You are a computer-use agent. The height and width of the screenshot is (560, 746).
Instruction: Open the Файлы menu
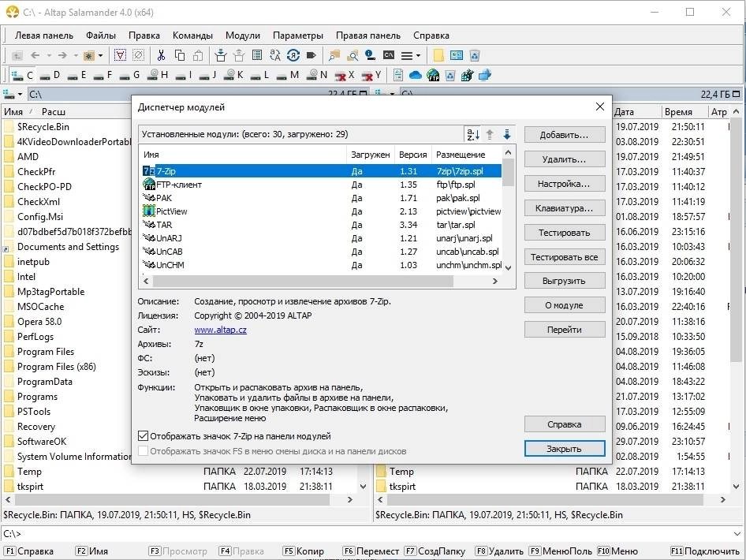(101, 35)
